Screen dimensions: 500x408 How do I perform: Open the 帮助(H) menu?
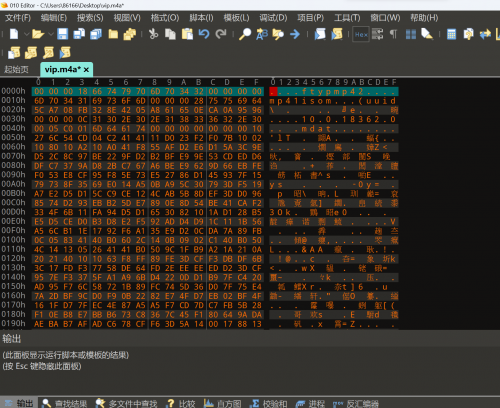coord(424,18)
